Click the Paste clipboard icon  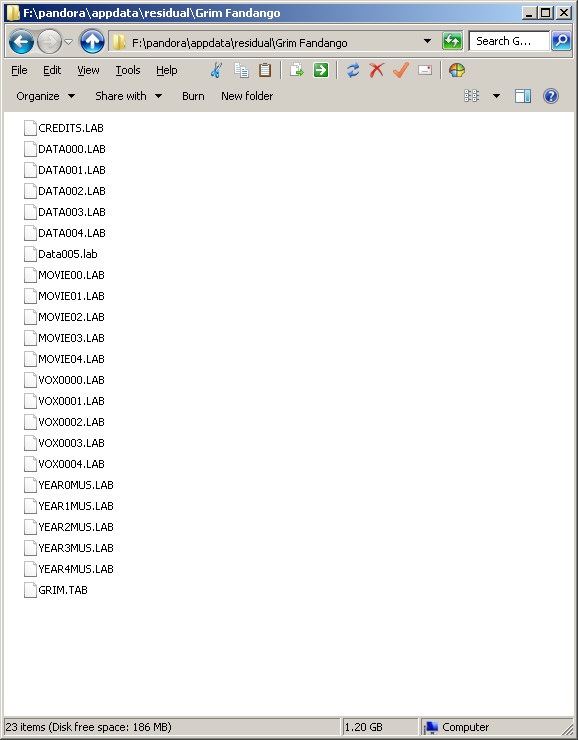265,70
